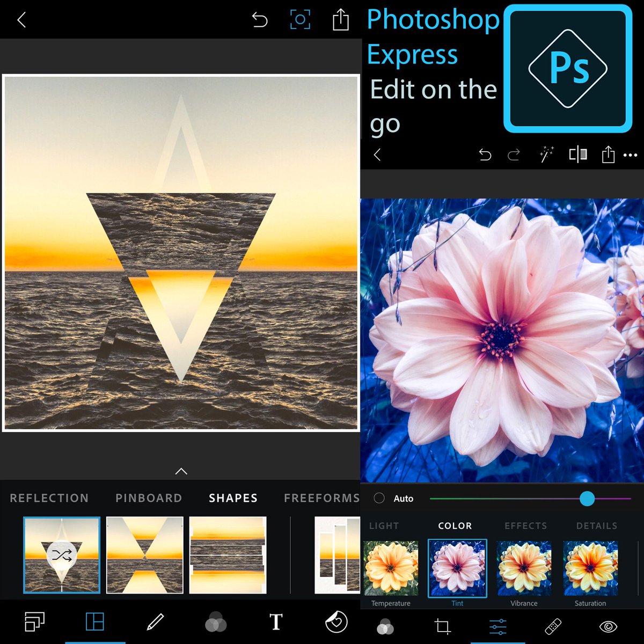Open the FREEFORMS tab
Viewport: 644px width, 644px height.
point(321,498)
